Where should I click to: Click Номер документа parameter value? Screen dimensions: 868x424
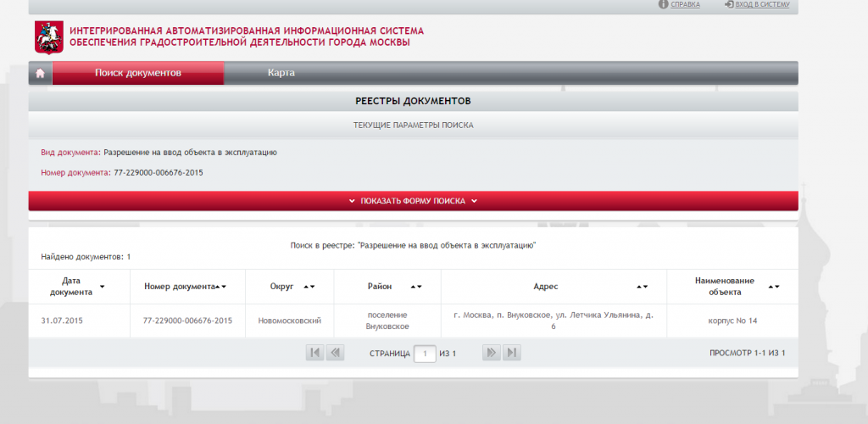pyautogui.click(x=159, y=173)
